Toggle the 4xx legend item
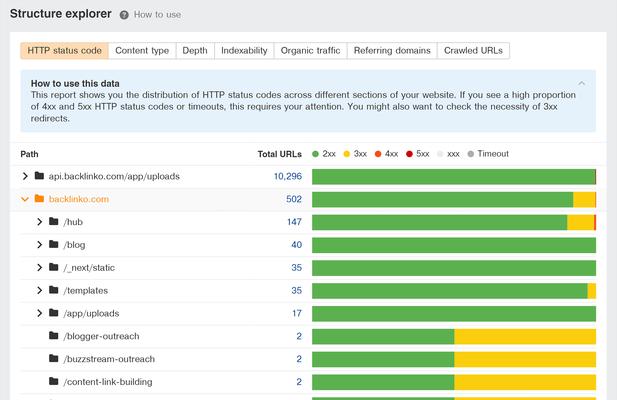Screen dimensions: 617x400 point(386,154)
